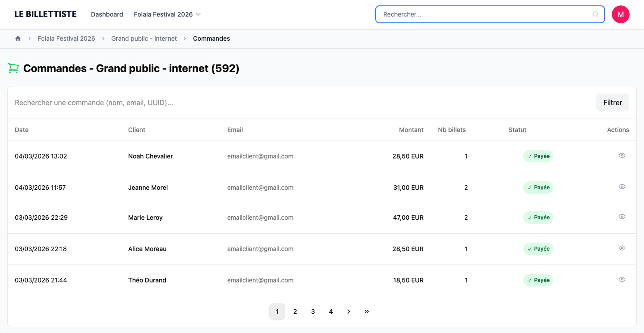The image size is (644, 333).
Task: Click the date 03/03/2026 21:44
Action: click(41, 280)
